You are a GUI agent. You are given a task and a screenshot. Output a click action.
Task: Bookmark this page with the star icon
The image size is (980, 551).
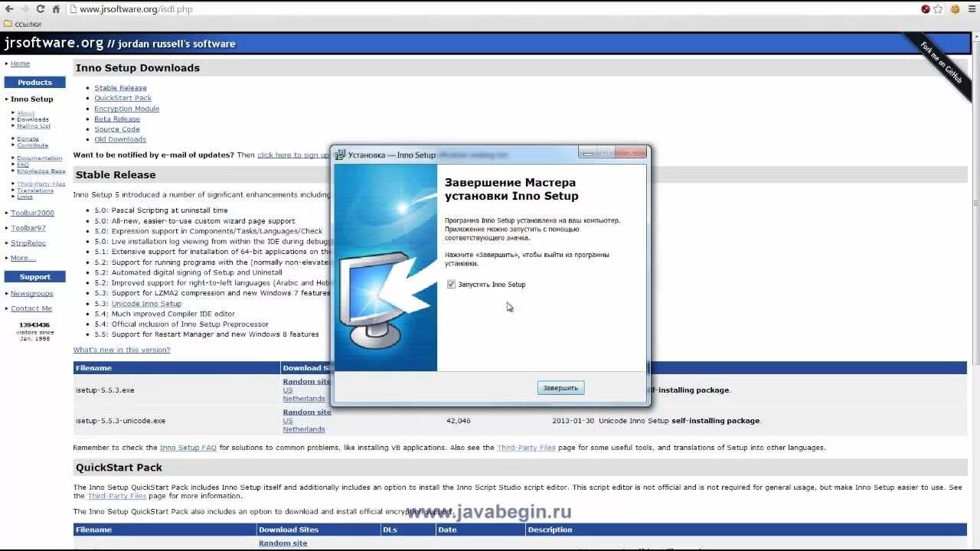(938, 9)
